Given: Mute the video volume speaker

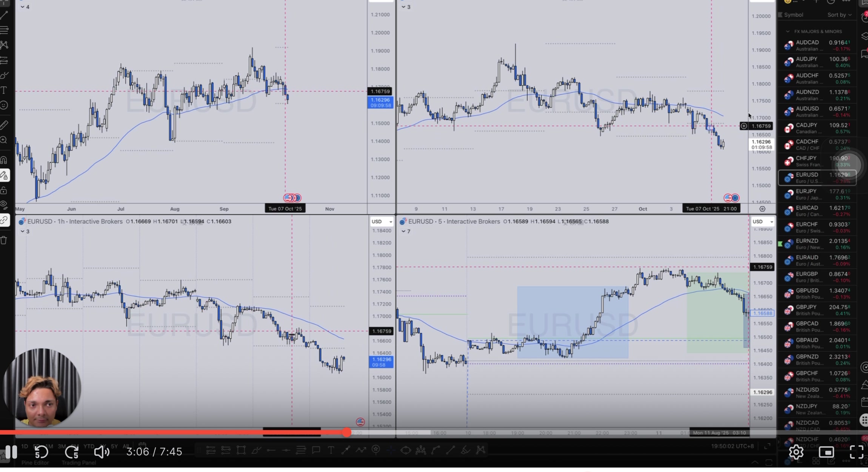Looking at the screenshot, I should tap(101, 452).
